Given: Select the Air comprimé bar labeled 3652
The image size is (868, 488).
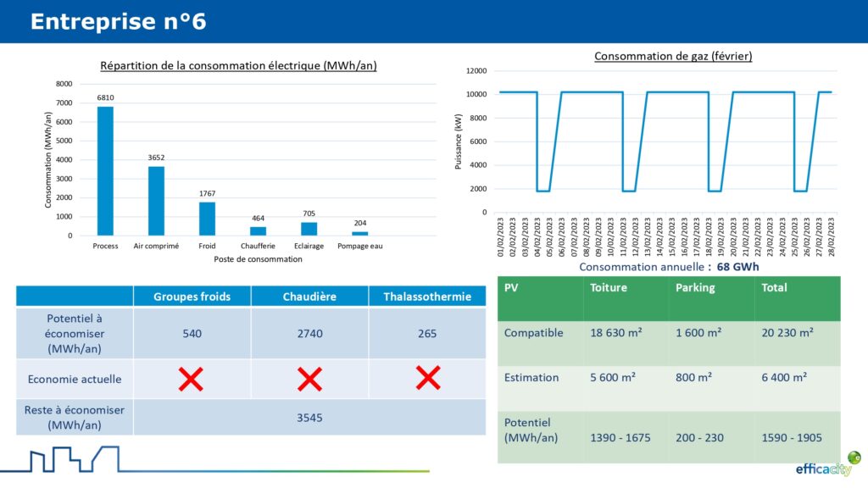Looking at the screenshot, I should click(156, 201).
